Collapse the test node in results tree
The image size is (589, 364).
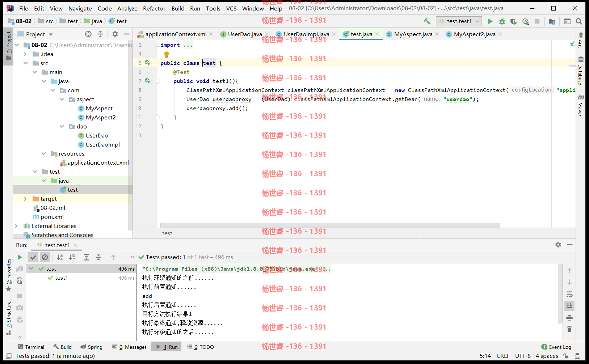pyautogui.click(x=31, y=269)
